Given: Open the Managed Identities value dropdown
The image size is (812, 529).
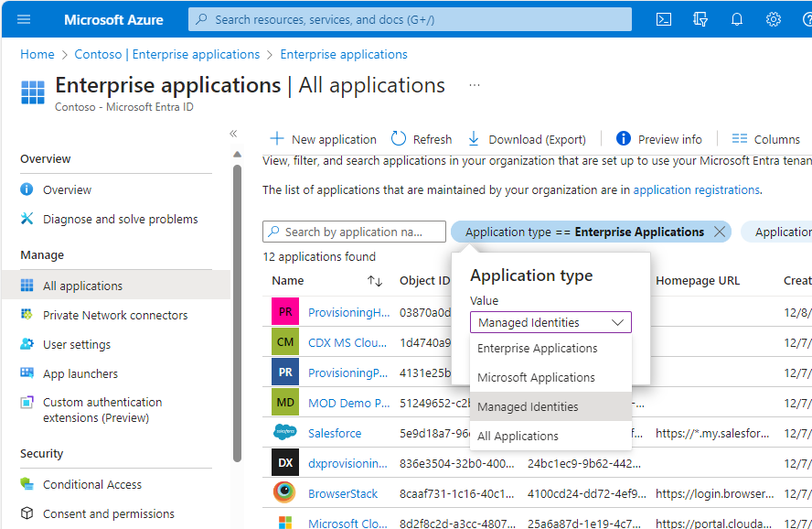Looking at the screenshot, I should point(550,322).
